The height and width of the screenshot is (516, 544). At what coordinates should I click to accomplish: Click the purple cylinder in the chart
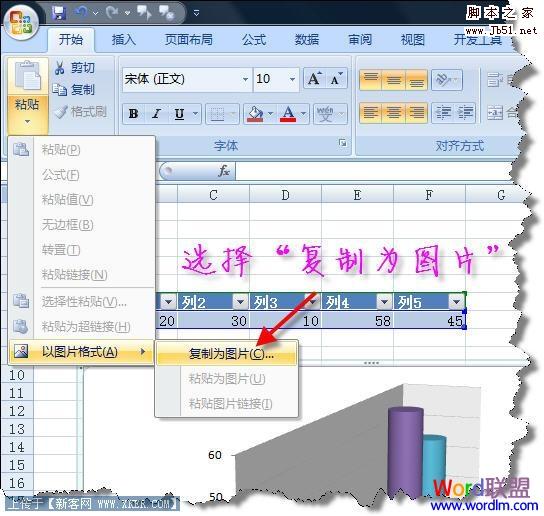coord(405,451)
